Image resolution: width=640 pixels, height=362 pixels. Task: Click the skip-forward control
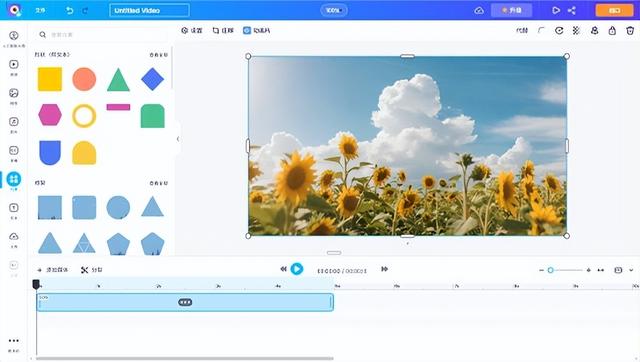click(x=384, y=269)
